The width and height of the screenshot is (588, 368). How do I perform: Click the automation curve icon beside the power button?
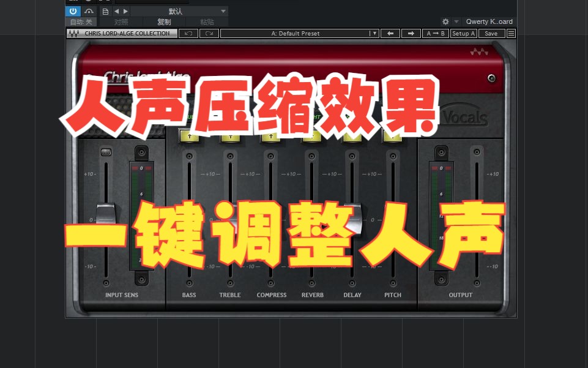tap(89, 11)
